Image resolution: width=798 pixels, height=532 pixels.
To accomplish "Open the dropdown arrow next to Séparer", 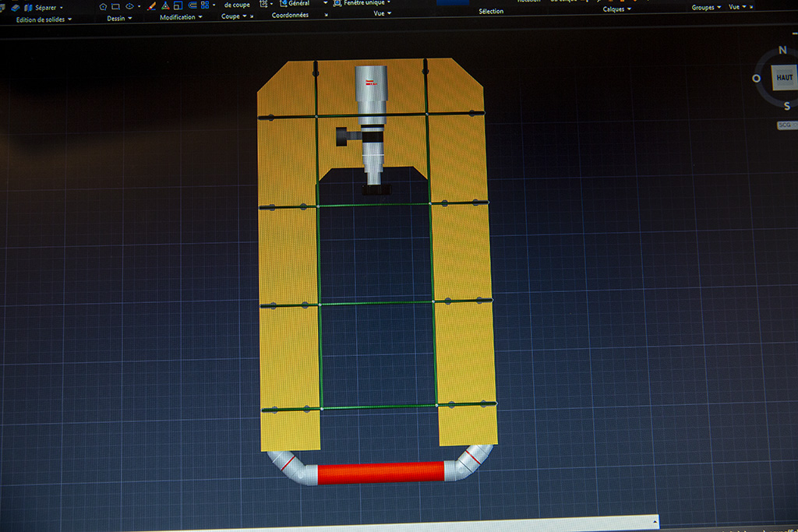I will (62, 8).
